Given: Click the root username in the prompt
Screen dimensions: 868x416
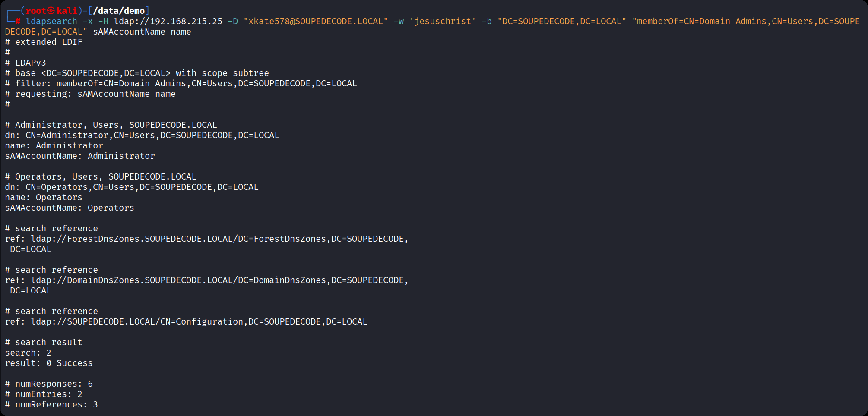Looking at the screenshot, I should click(x=35, y=11).
